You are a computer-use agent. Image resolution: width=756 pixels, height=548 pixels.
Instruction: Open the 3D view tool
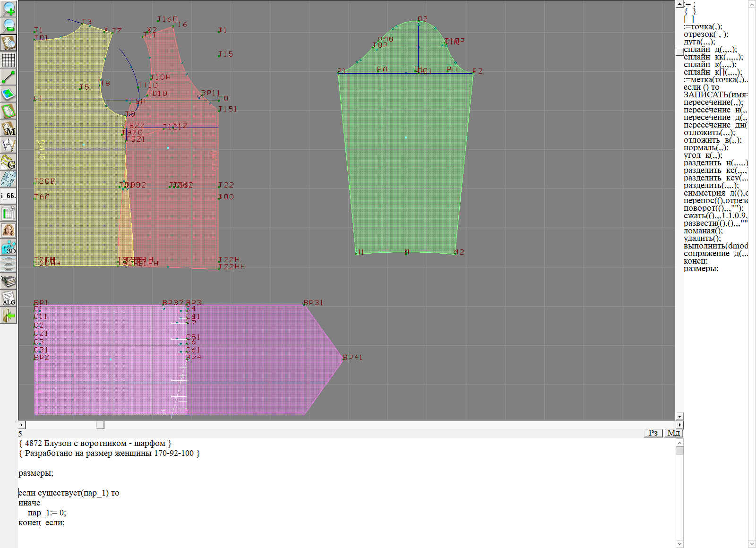pyautogui.click(x=9, y=247)
